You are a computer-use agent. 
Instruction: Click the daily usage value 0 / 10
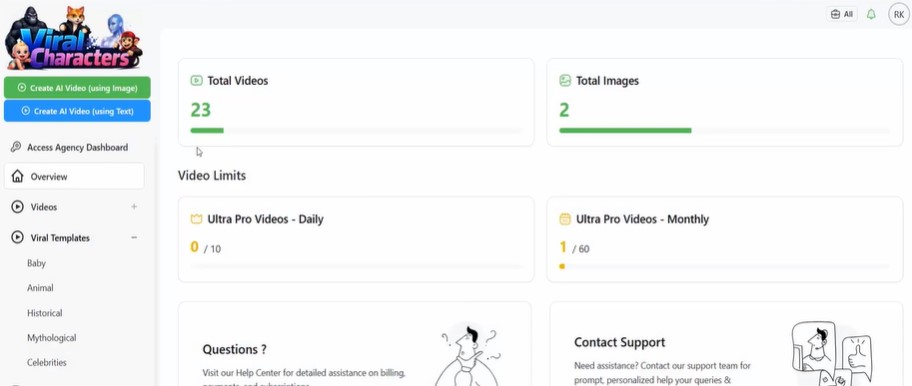[x=205, y=248]
